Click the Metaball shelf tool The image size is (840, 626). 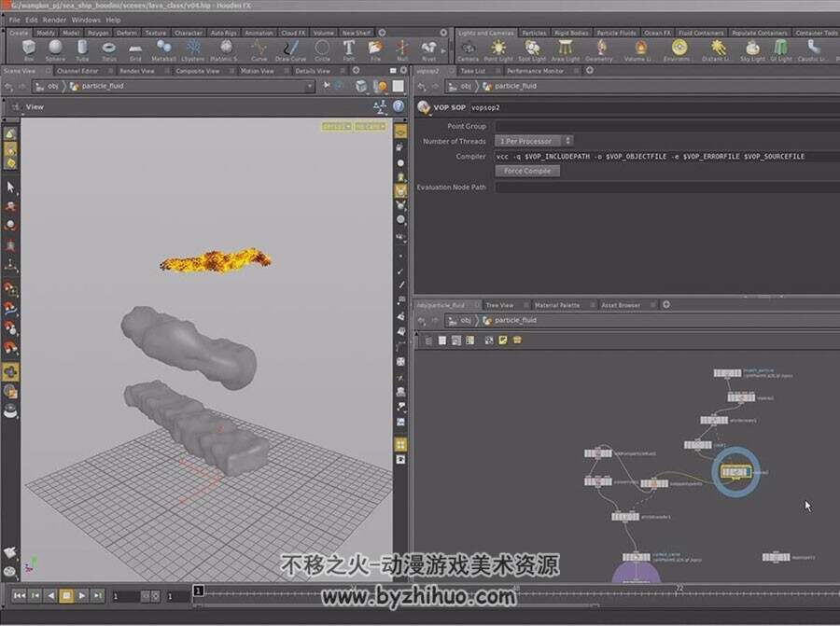[x=164, y=50]
